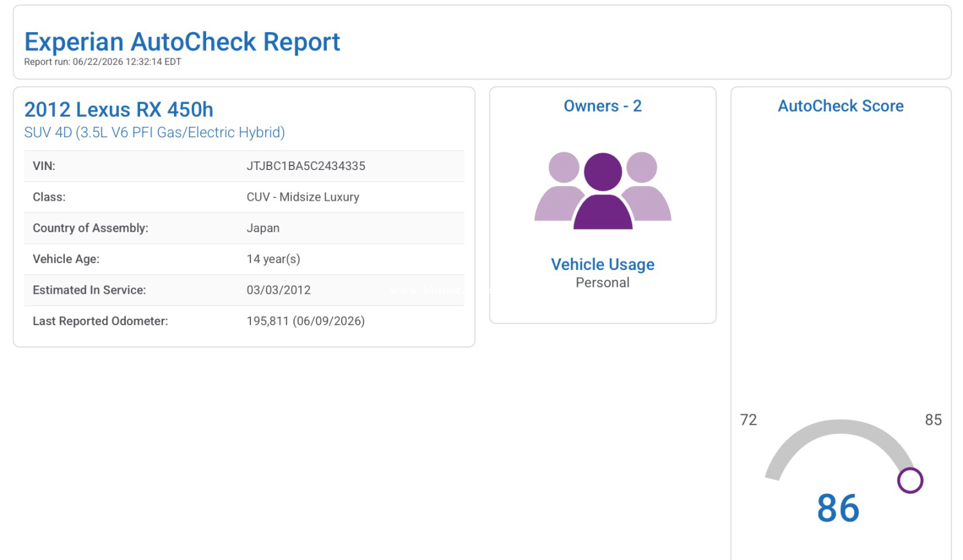
Task: Click the Class label
Action: click(49, 197)
